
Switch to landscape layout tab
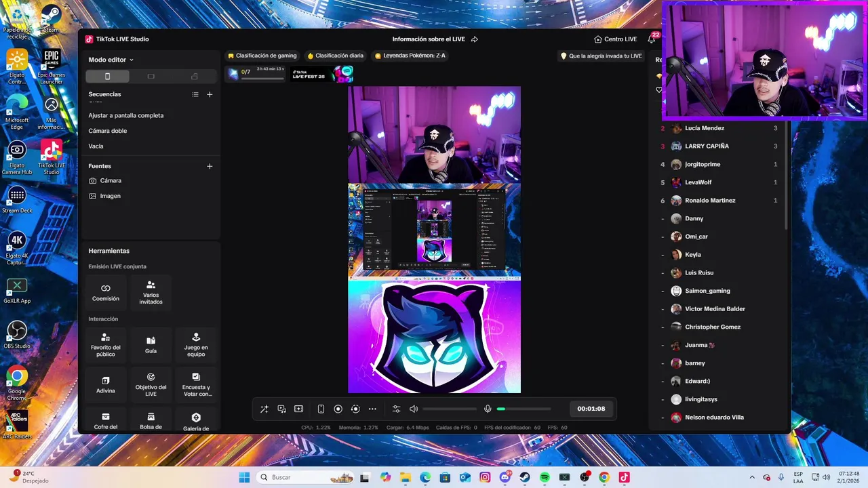[151, 76]
